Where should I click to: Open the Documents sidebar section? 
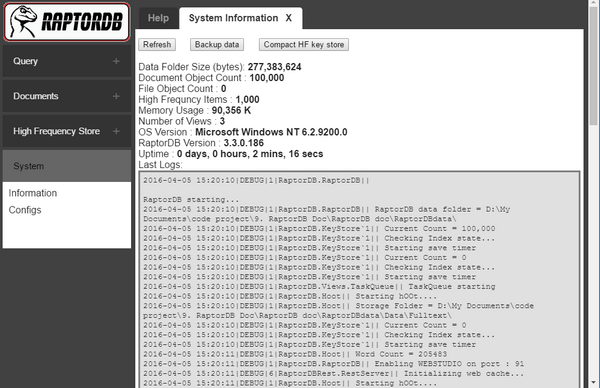[x=67, y=96]
